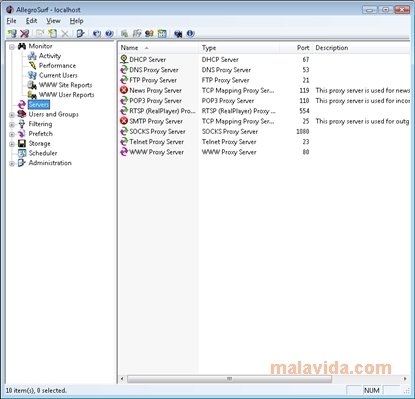This screenshot has height=399, width=415.
Task: Click the RTSP (RealPlayer) row icon
Action: coord(124,111)
